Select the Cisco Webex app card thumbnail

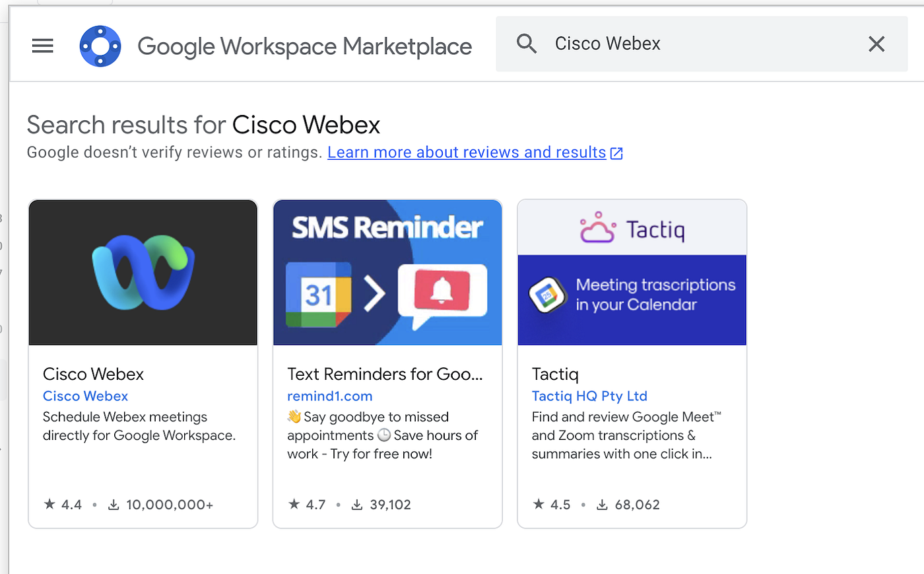point(143,272)
